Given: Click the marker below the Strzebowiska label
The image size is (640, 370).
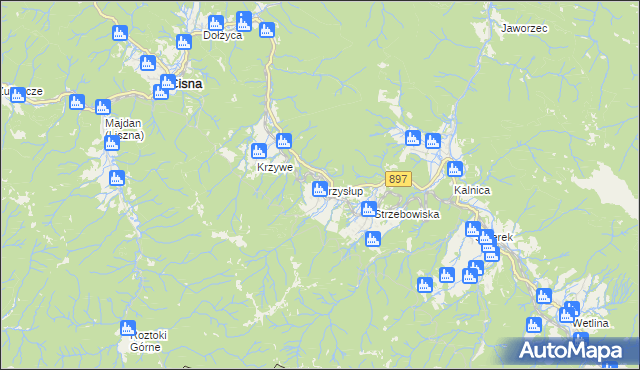Looking at the screenshot, I should click(x=373, y=239).
